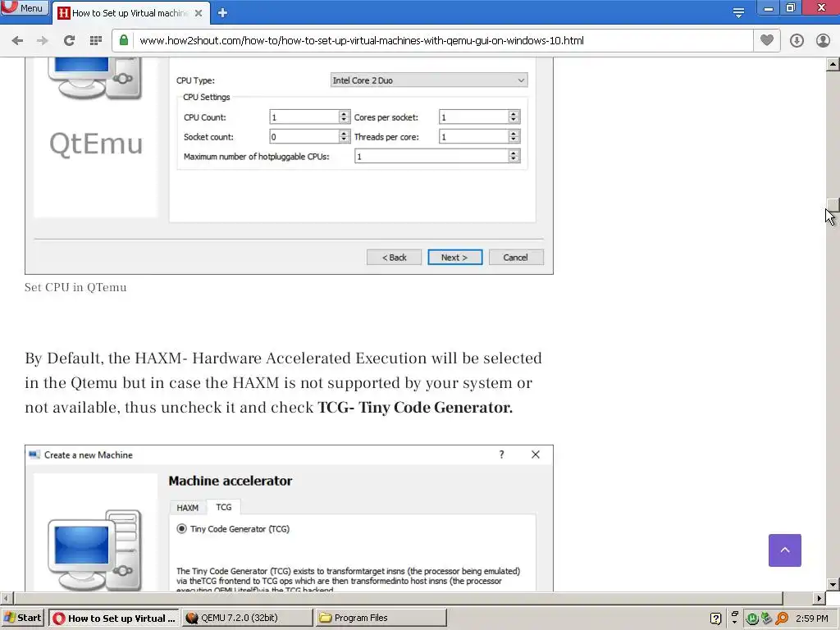Click Cancel in the QtEmu screenshot

(x=516, y=257)
